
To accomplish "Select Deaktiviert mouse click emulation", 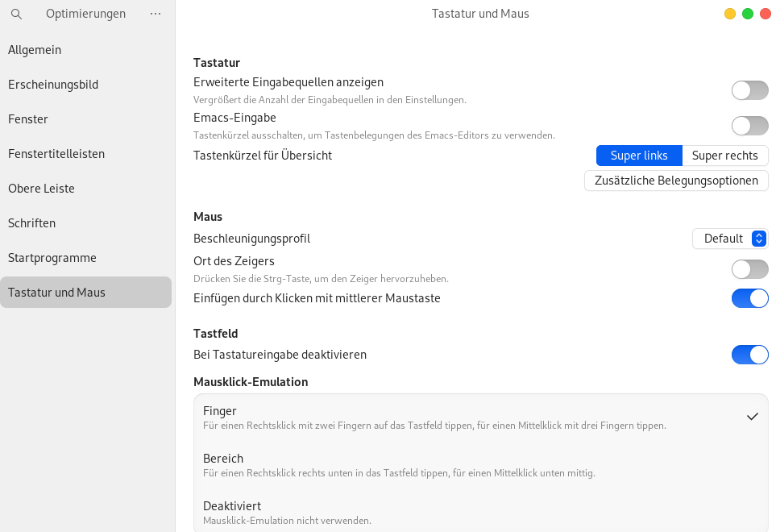I will [x=480, y=512].
